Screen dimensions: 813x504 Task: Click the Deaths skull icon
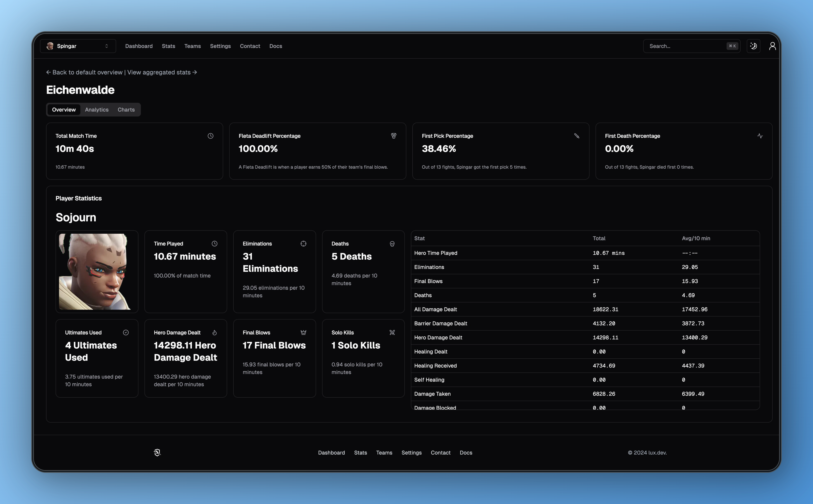(392, 244)
